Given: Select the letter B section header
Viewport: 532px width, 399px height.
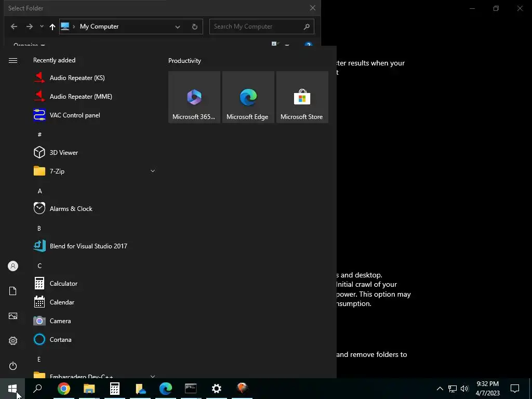Looking at the screenshot, I should [x=39, y=229].
